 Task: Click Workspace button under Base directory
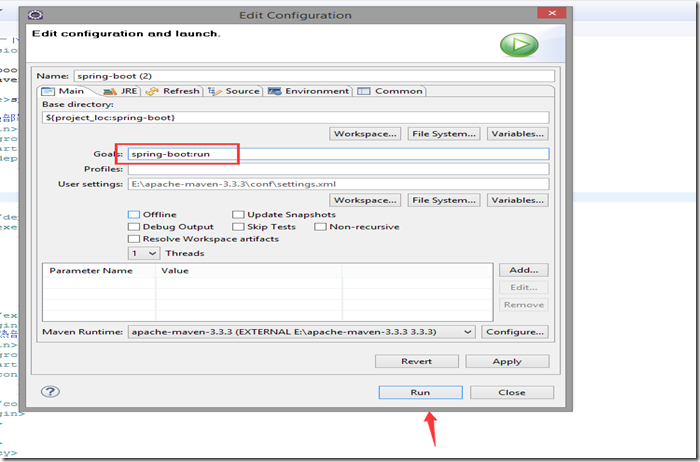coord(365,134)
